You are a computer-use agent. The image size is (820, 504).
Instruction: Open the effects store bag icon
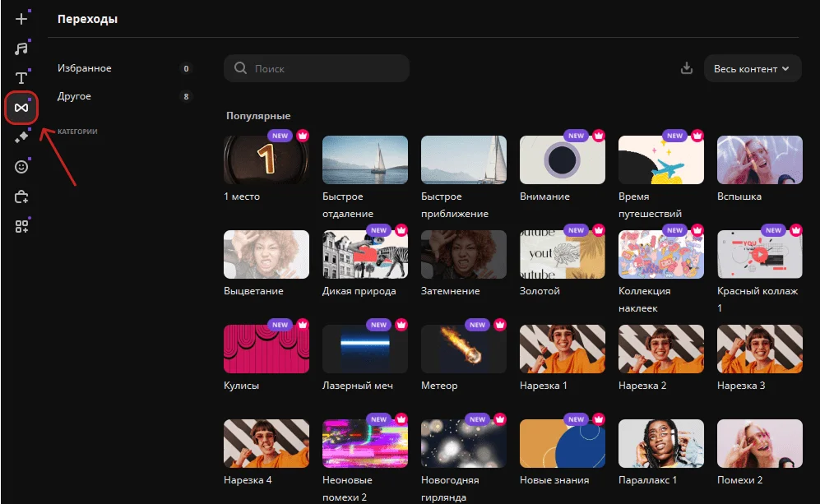pyautogui.click(x=21, y=197)
